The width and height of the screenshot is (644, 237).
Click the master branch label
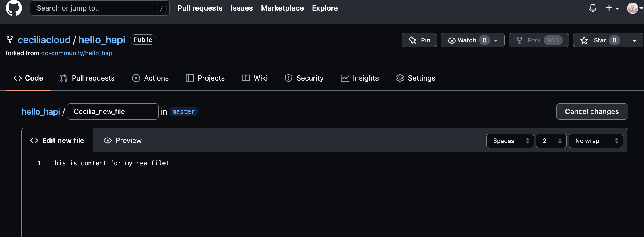pyautogui.click(x=183, y=111)
